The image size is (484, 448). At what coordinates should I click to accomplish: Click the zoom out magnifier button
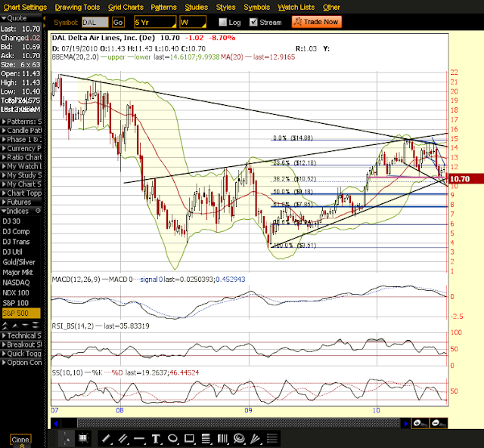[439, 423]
